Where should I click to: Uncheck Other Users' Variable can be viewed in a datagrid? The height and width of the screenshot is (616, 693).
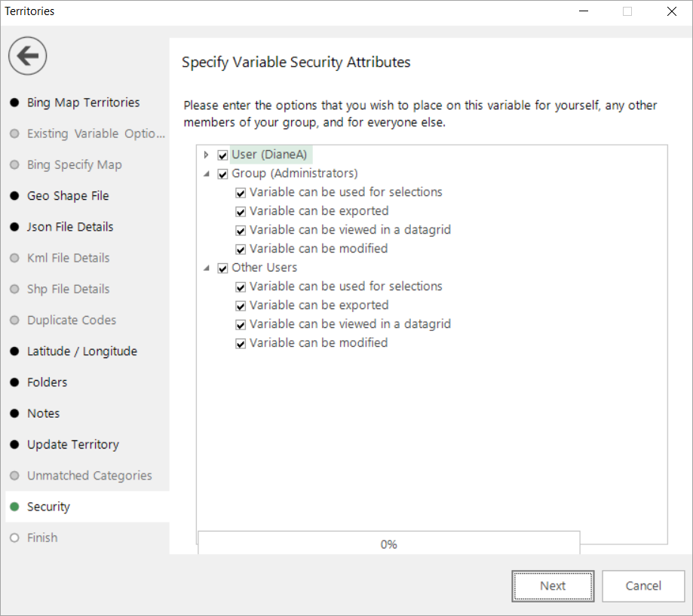tap(241, 325)
